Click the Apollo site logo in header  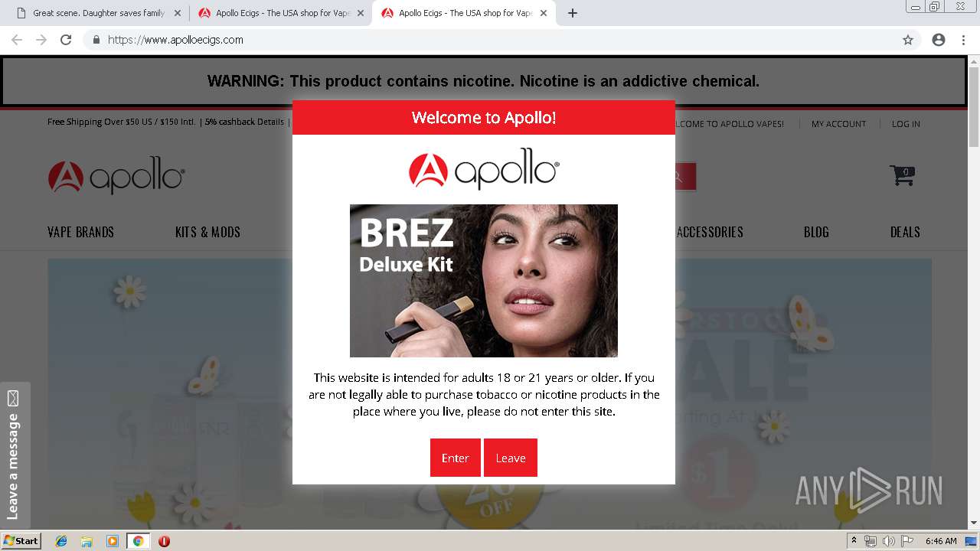pos(116,177)
